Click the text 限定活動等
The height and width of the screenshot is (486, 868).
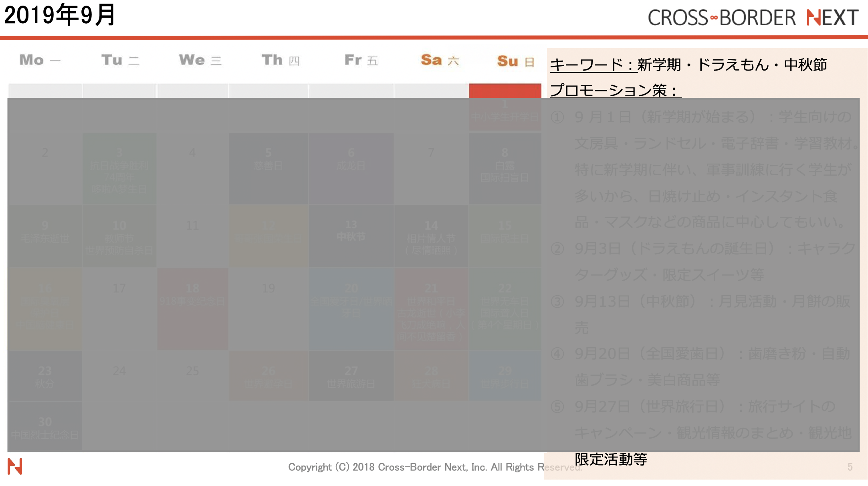point(611,459)
